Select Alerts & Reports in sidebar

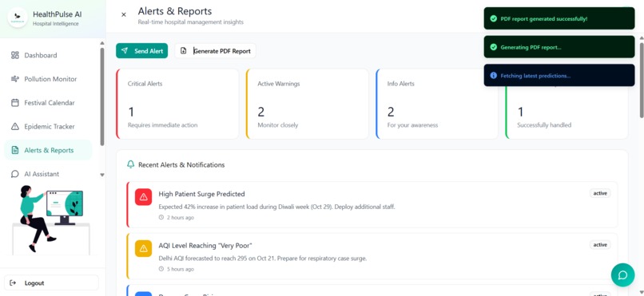48,150
